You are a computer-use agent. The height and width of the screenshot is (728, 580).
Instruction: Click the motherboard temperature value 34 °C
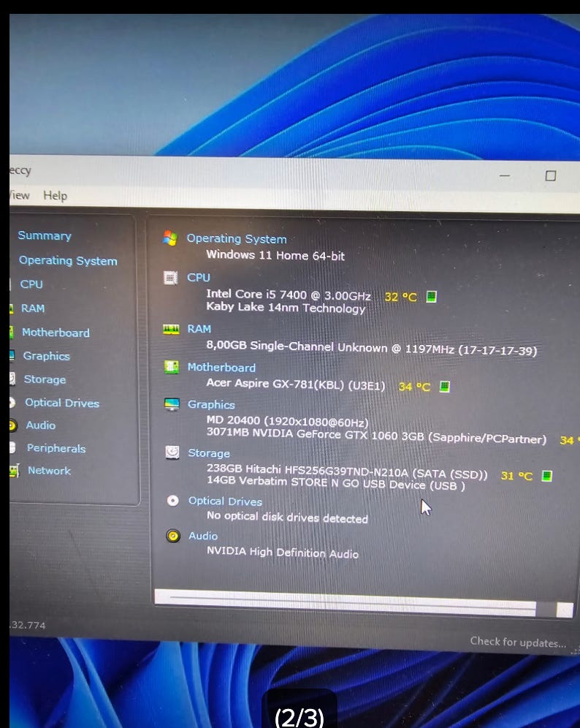coord(414,386)
